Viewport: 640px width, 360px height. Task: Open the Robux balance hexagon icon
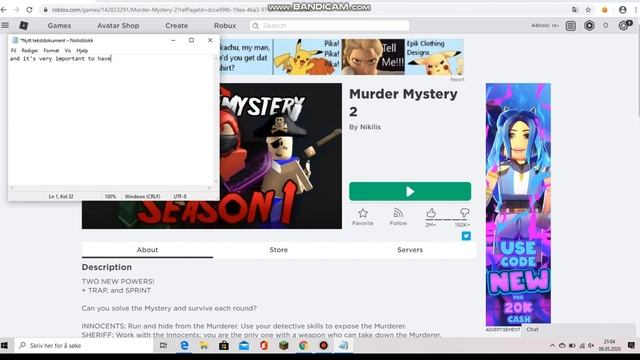pos(589,26)
